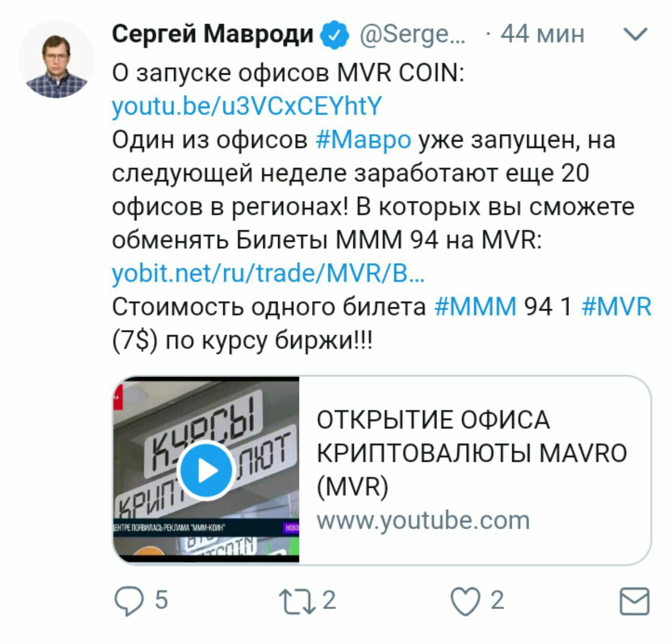
Task: Open the yobit.net trade link
Action: click(268, 273)
